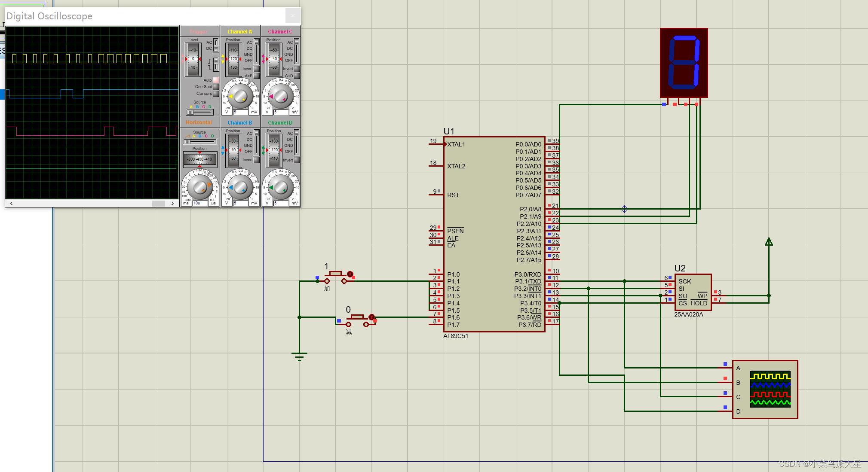Click the Channel B voltage knob
Image resolution: width=868 pixels, height=472 pixels.
tap(240, 187)
